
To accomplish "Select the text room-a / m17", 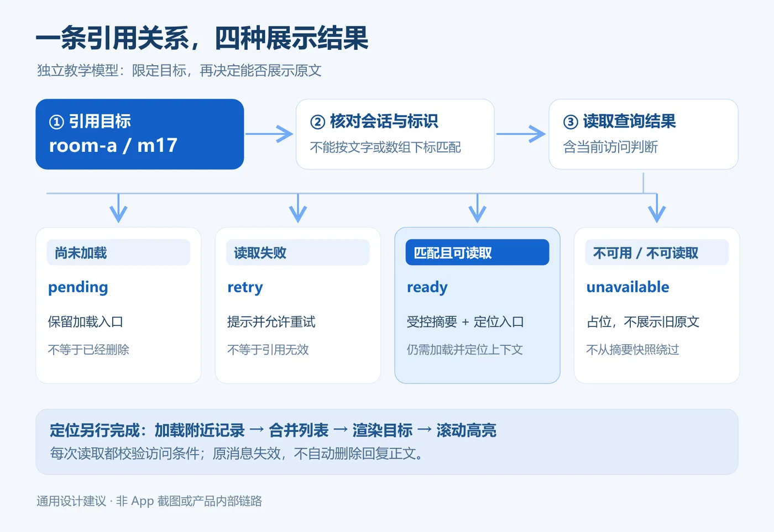I will [x=113, y=145].
